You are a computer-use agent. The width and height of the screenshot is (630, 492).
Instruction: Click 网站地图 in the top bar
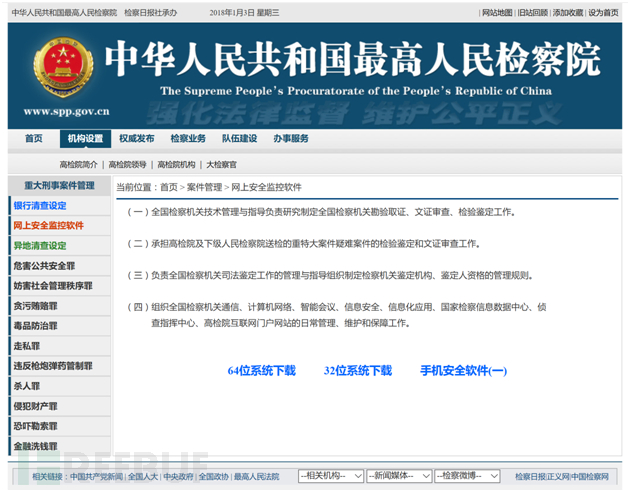[497, 13]
